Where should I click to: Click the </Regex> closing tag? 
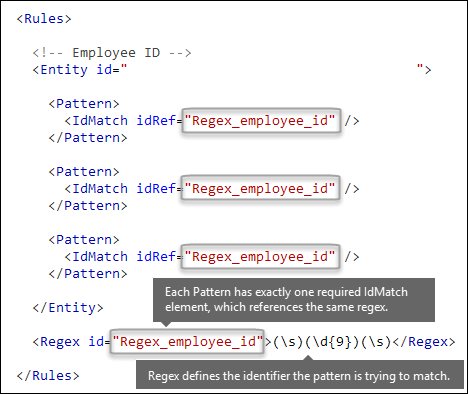424,342
